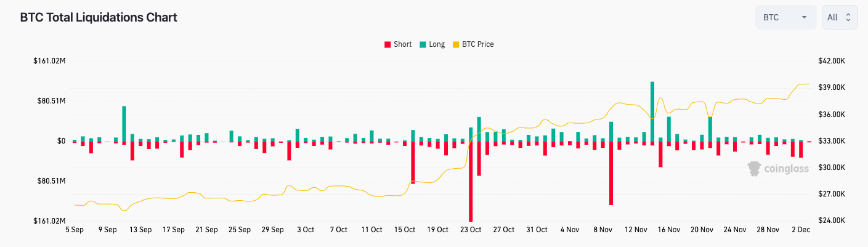Screen dimensions: 868x247
Task: Select the tallest green long bar mid-November
Action: point(652,111)
